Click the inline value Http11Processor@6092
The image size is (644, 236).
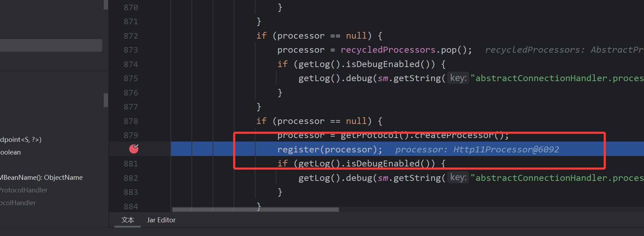506,150
